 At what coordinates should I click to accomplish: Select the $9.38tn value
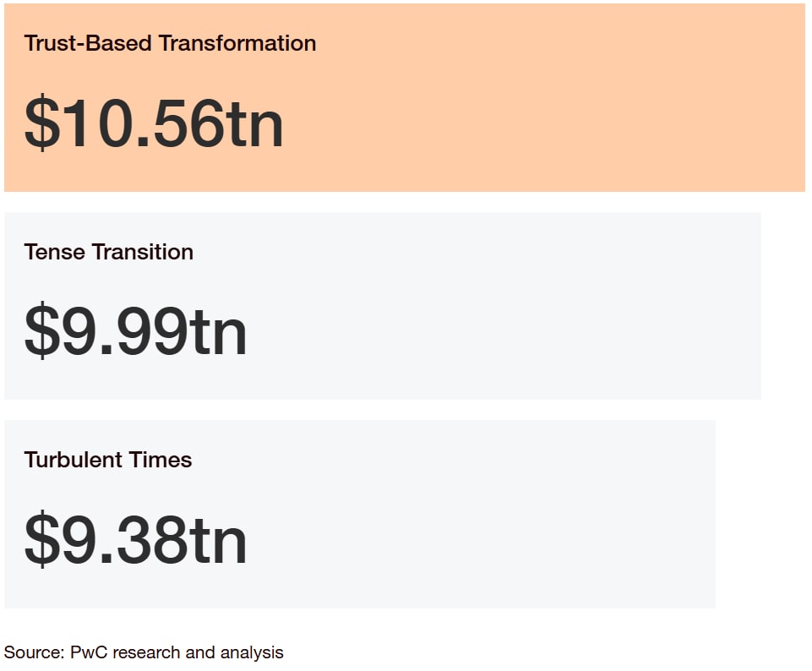pos(135,539)
